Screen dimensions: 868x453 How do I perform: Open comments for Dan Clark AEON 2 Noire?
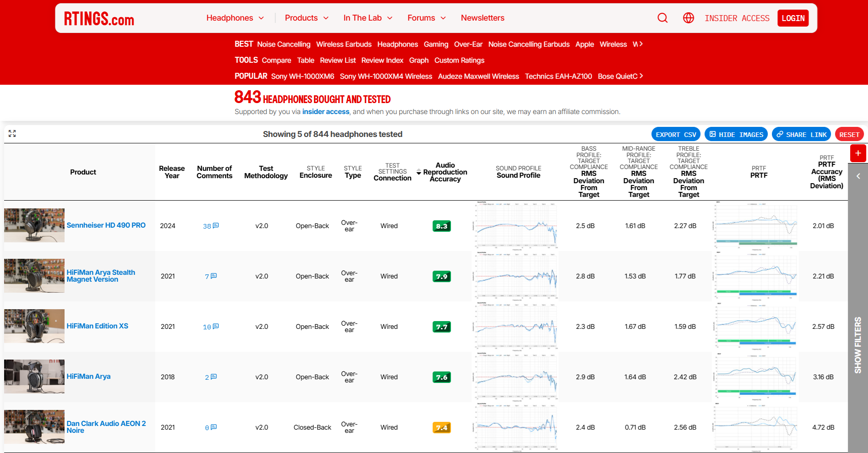211,427
